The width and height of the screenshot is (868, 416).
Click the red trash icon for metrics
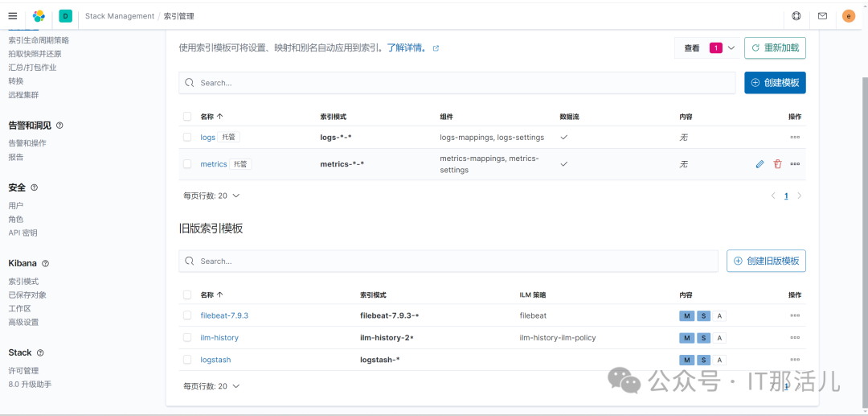pyautogui.click(x=777, y=164)
